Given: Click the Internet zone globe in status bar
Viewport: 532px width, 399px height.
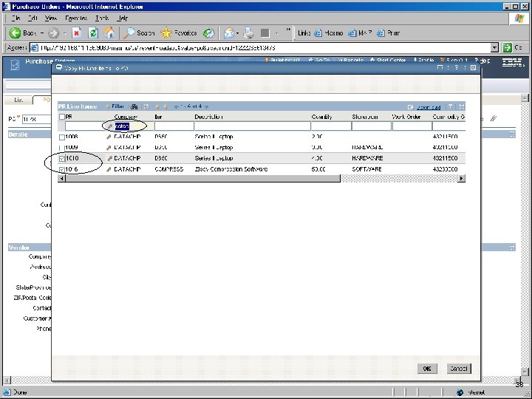Looking at the screenshot, I should click(x=460, y=392).
